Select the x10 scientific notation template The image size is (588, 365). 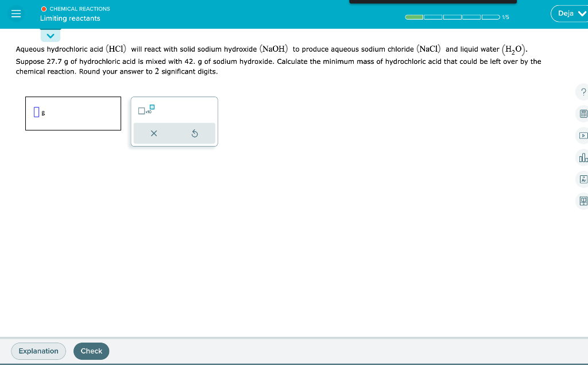click(x=142, y=110)
